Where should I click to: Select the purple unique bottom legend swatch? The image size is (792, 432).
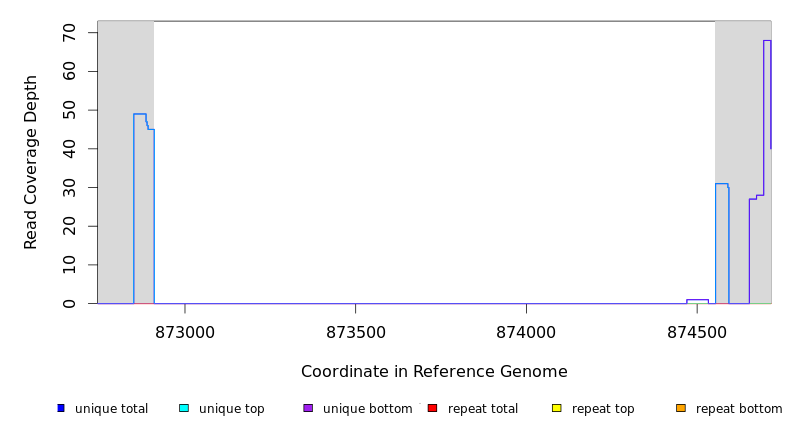click(x=308, y=408)
